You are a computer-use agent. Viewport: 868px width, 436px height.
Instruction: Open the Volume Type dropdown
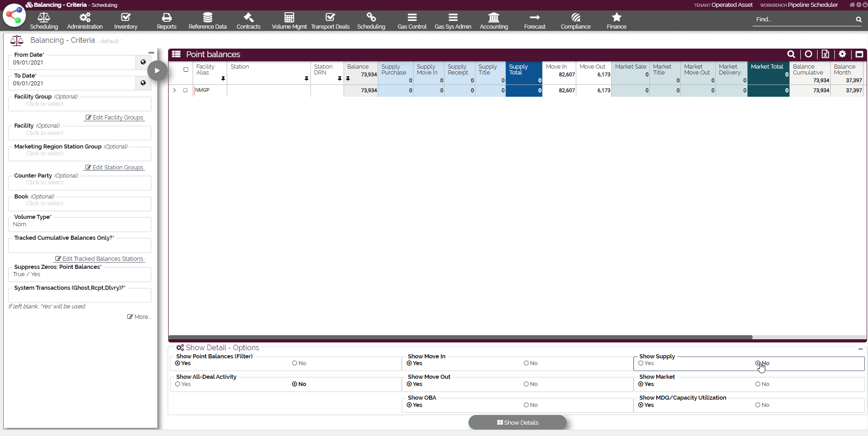pos(80,224)
